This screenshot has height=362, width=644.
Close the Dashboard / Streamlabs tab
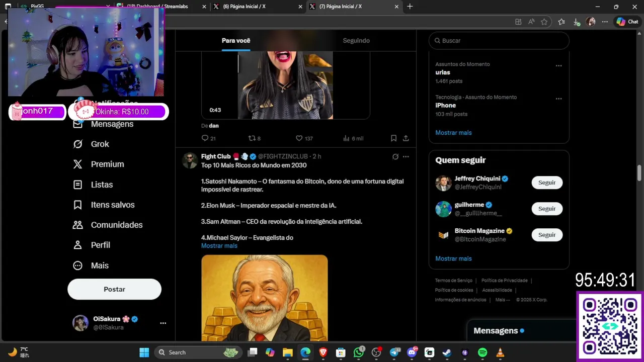204,7
